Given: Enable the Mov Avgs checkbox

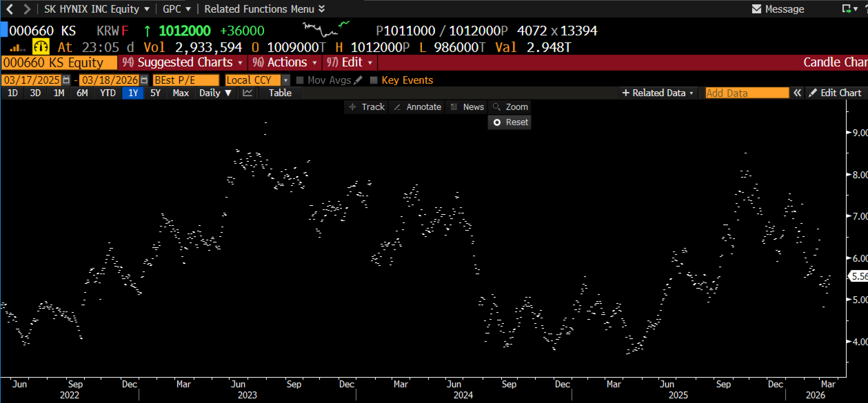Looking at the screenshot, I should pos(299,80).
